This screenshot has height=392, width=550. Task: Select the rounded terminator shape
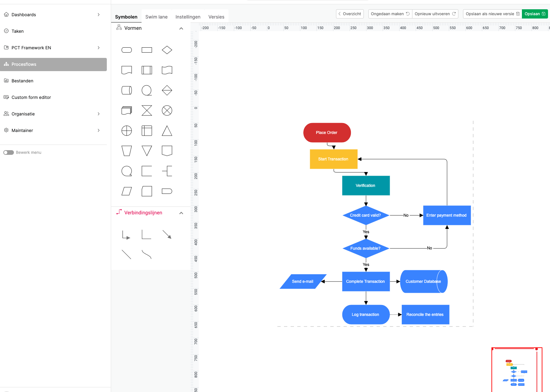[127, 50]
